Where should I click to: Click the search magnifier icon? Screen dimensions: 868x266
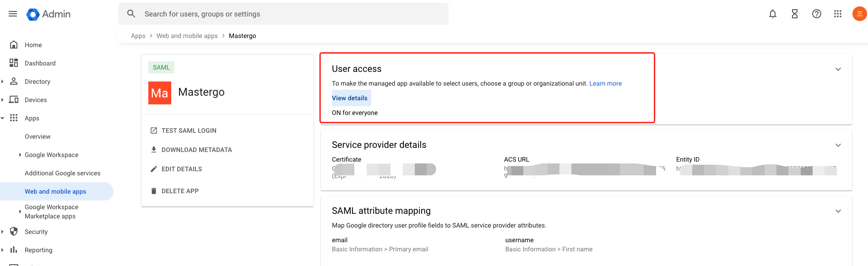(x=131, y=14)
